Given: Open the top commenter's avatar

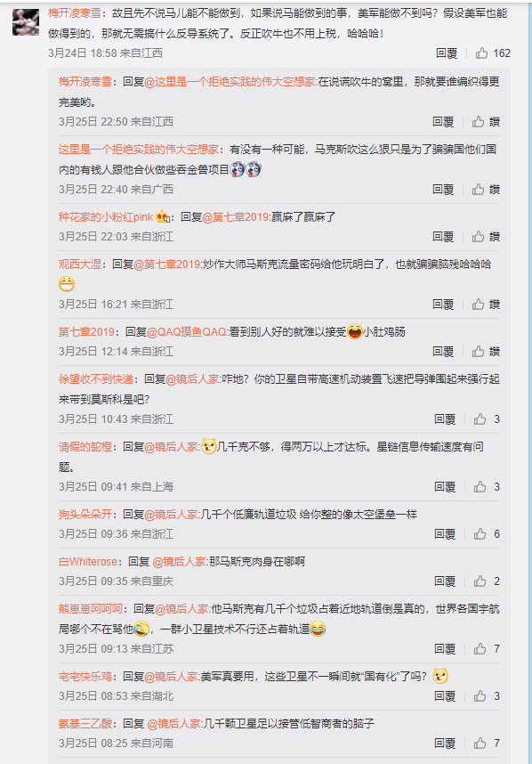Looking at the screenshot, I should 26,22.
